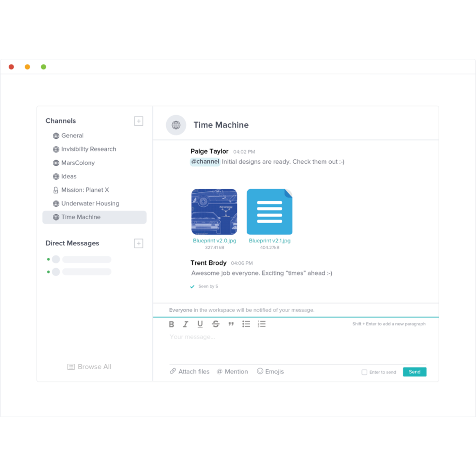The image size is (476, 476).
Task: Click the Attach files paperclip
Action: coord(172,371)
